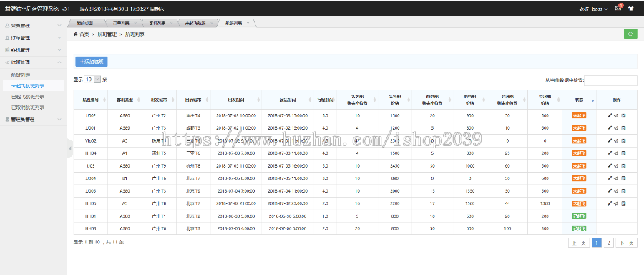Open the mail notifications icon in header
The image size is (644, 275).
click(x=618, y=9)
